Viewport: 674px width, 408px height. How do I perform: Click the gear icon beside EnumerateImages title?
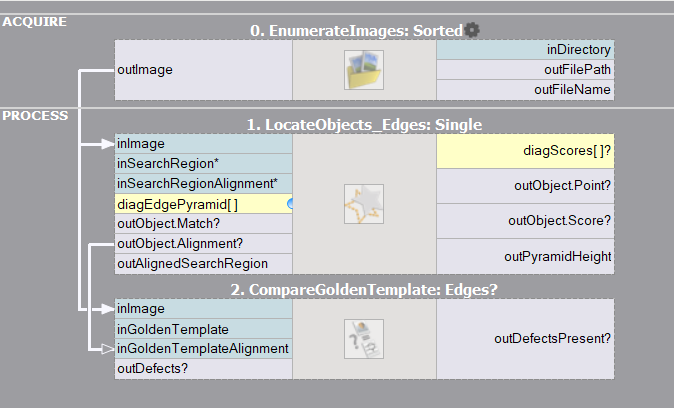[472, 30]
